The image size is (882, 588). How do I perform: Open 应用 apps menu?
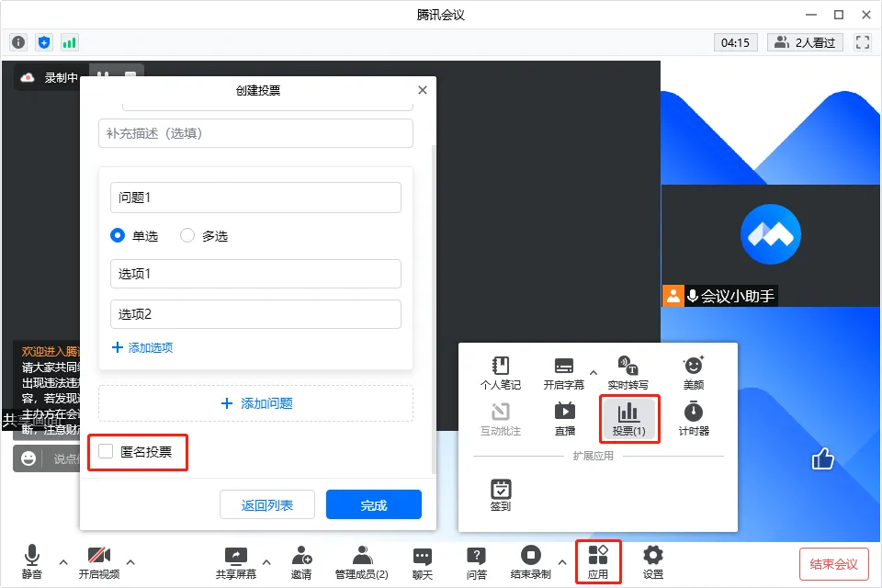[598, 562]
